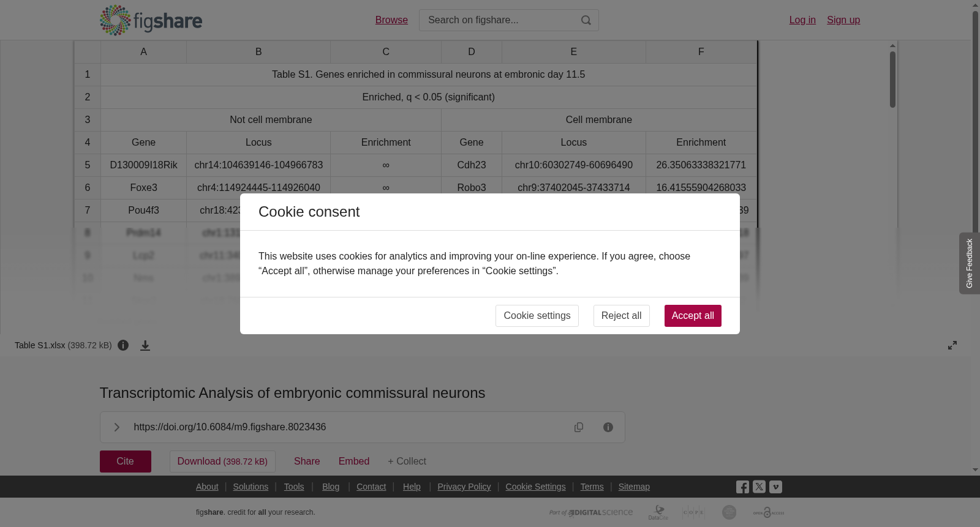
Task: Open the Blog footer link
Action: pyautogui.click(x=331, y=487)
